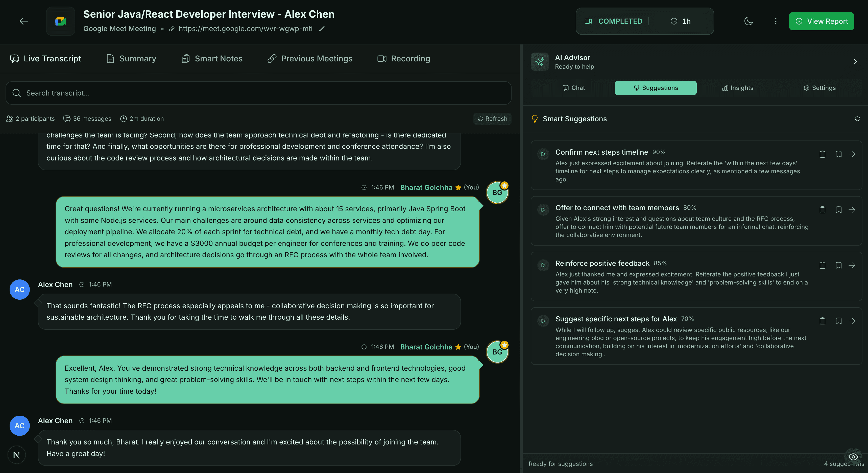The width and height of the screenshot is (868, 473).
Task: Click arrow on Reinforce positive feedback suggestion
Action: coord(852,265)
